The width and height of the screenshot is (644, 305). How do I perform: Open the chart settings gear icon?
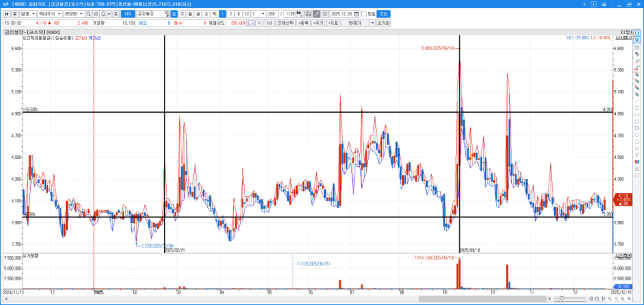click(x=325, y=13)
